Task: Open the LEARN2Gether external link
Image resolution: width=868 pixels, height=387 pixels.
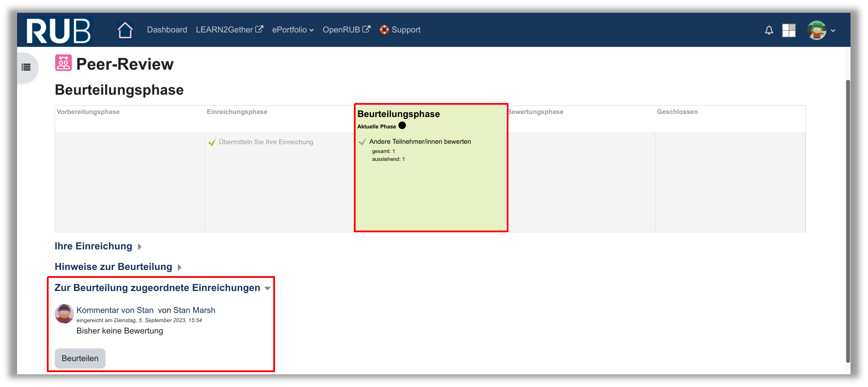Action: click(x=229, y=30)
